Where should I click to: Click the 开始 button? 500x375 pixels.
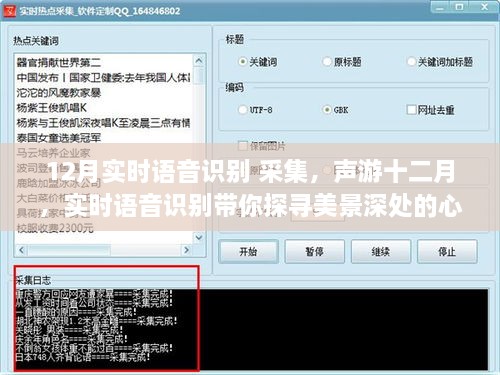coord(248,251)
